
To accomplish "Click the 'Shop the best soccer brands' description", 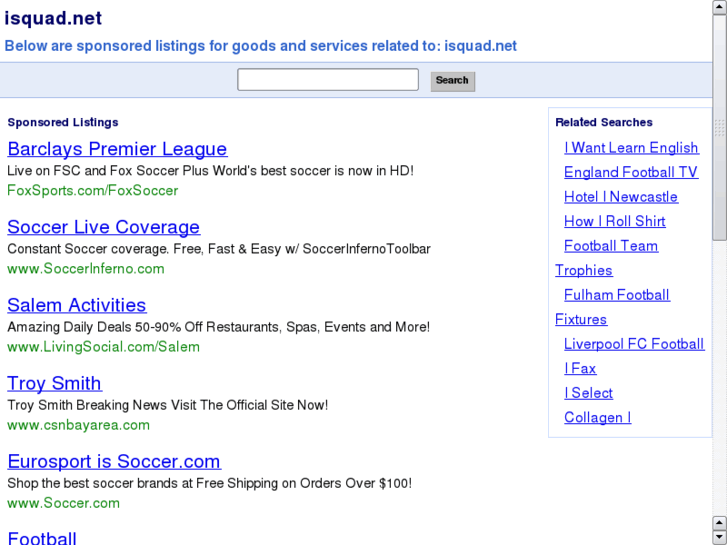I will (210, 483).
